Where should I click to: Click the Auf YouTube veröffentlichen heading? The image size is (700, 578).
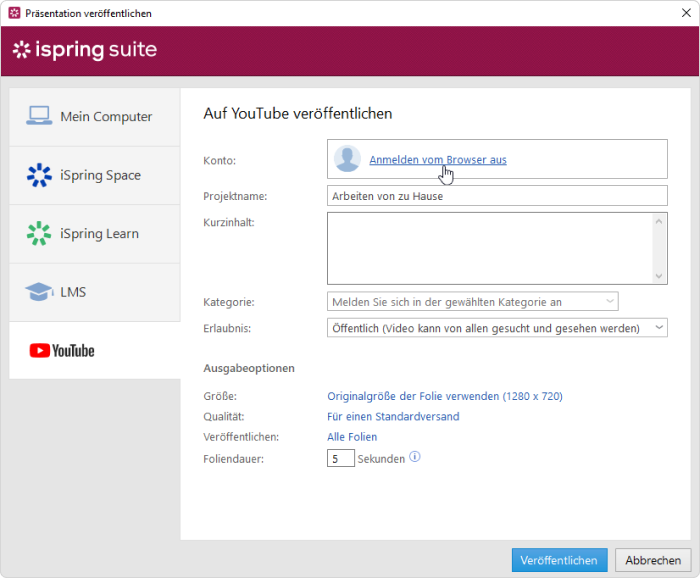[298, 114]
